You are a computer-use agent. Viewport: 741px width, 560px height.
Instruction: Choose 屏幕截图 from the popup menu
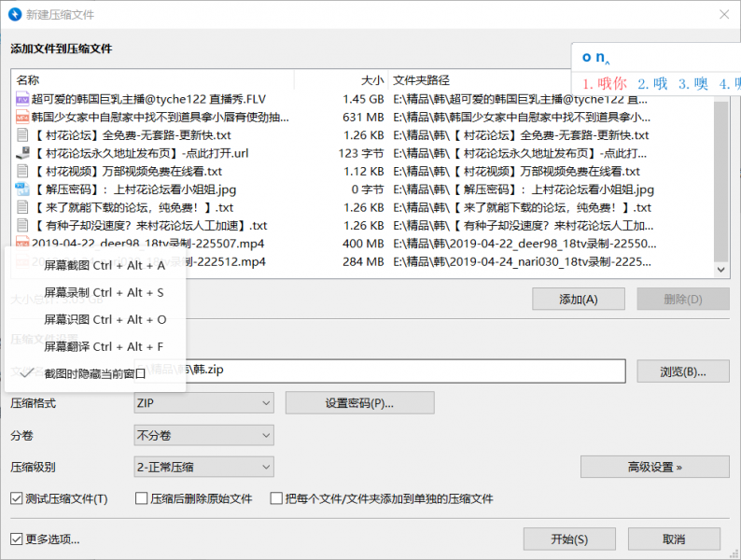tap(104, 266)
